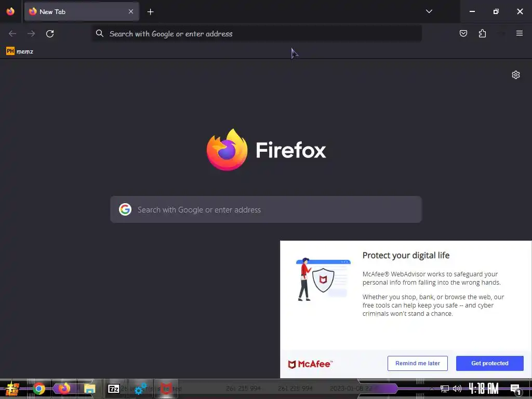
Task: Expand the list all tabs chevron
Action: (429, 11)
